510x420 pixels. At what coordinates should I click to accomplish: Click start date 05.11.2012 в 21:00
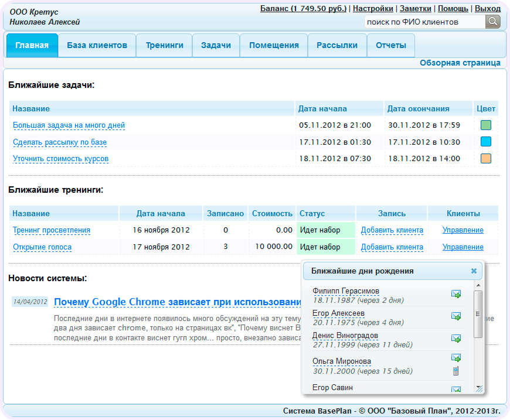(x=335, y=125)
